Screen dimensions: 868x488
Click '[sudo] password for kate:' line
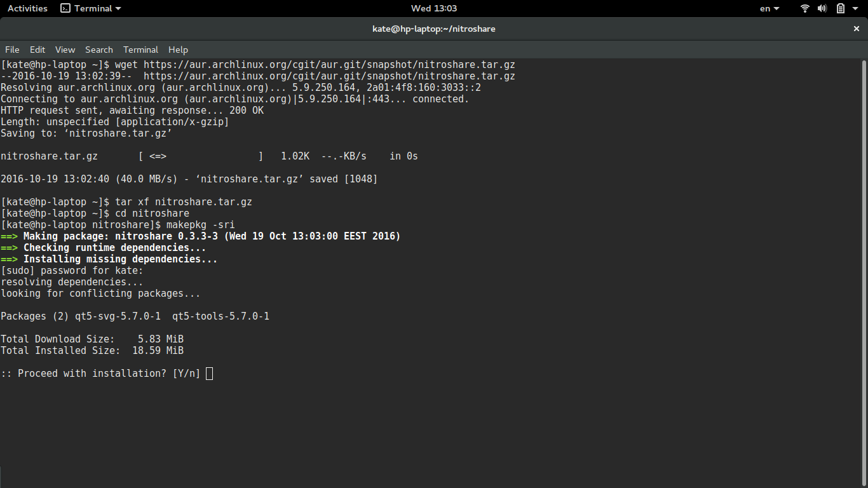coord(72,271)
